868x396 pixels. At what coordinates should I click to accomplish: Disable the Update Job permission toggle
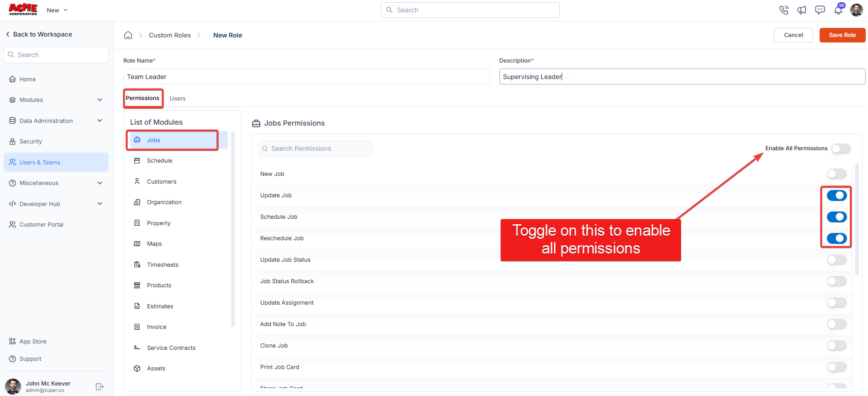pos(837,195)
